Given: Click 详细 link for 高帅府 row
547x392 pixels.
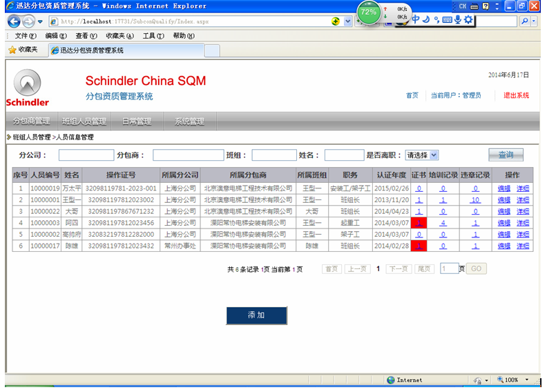Looking at the screenshot, I should point(523,235).
